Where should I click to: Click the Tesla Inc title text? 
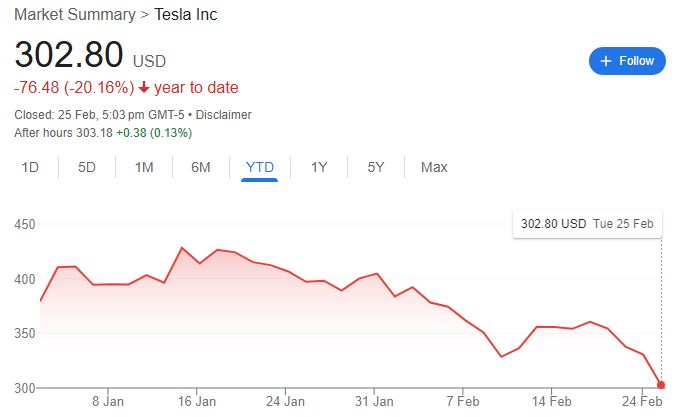pyautogui.click(x=185, y=15)
